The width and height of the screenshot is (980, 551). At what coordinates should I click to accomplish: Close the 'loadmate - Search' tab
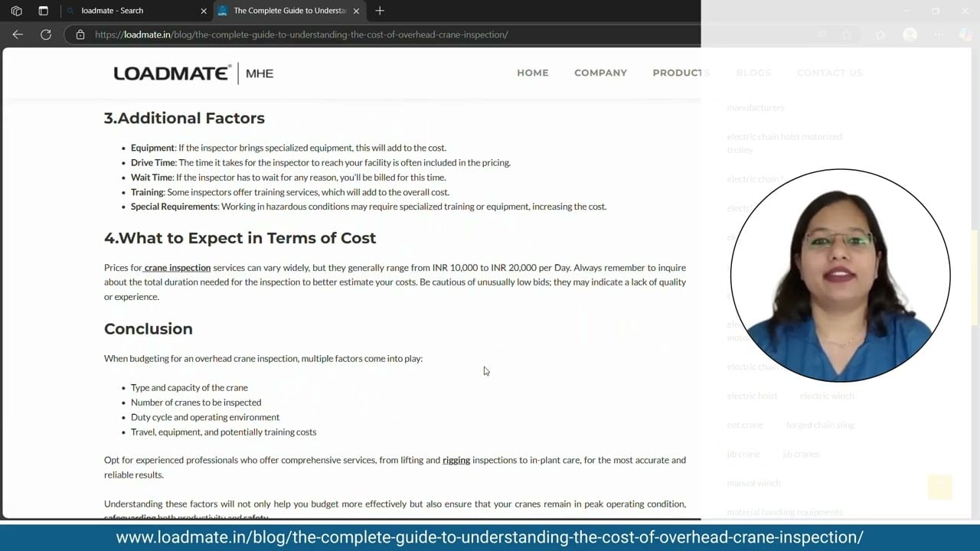pos(204,11)
